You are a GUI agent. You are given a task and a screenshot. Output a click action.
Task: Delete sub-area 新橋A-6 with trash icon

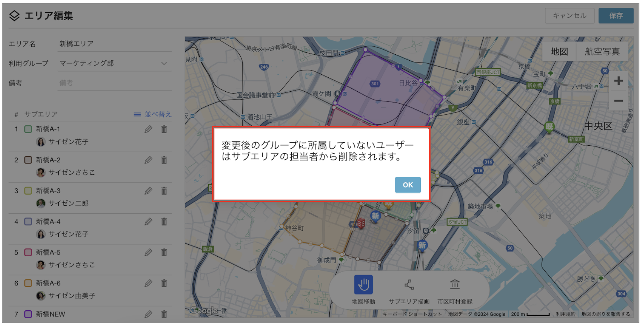(164, 283)
